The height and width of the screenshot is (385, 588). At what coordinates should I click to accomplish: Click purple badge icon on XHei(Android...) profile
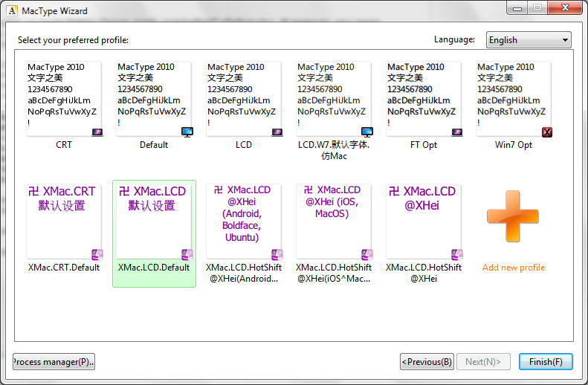pos(277,255)
